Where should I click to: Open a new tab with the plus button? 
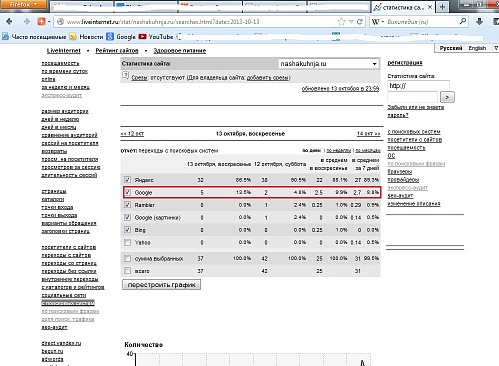[442, 7]
